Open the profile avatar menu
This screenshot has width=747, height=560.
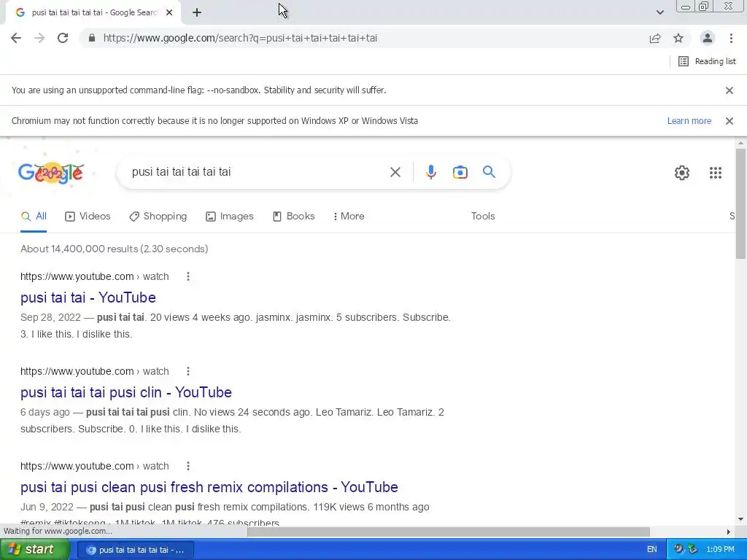(x=708, y=38)
